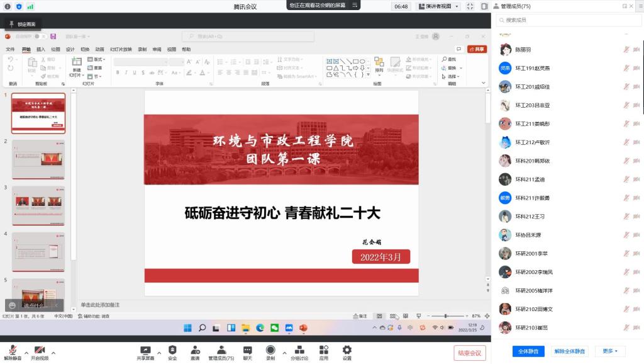
Task: Open meeting Settings (设置) gear icon
Action: click(347, 350)
